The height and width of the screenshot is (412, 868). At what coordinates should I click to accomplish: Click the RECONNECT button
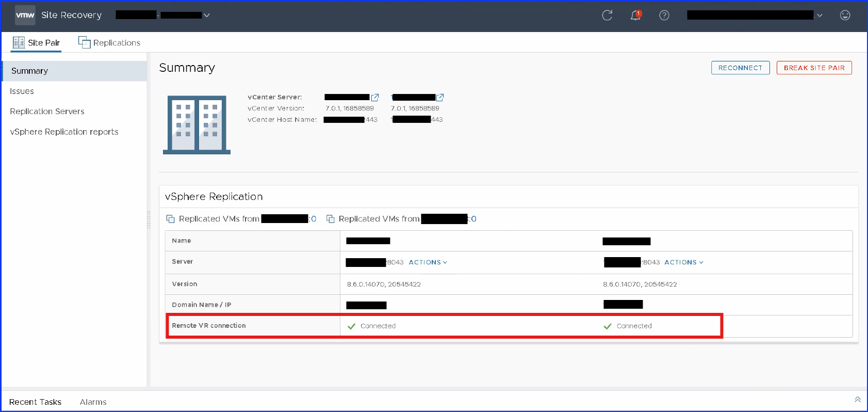coord(740,68)
